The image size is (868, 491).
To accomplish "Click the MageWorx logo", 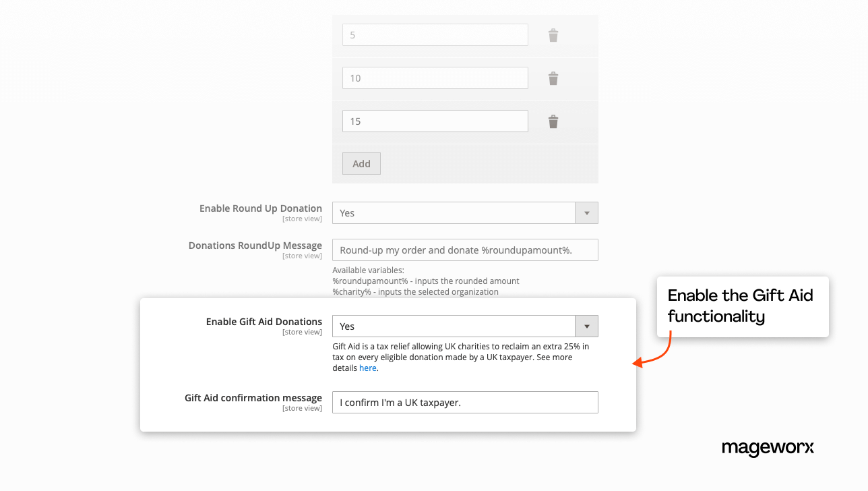I will (x=768, y=449).
